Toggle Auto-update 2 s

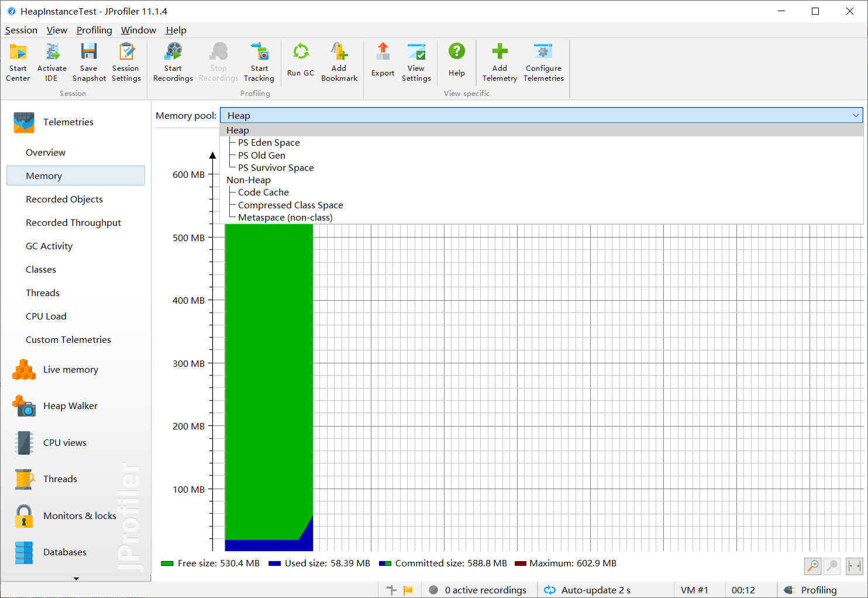tap(587, 590)
